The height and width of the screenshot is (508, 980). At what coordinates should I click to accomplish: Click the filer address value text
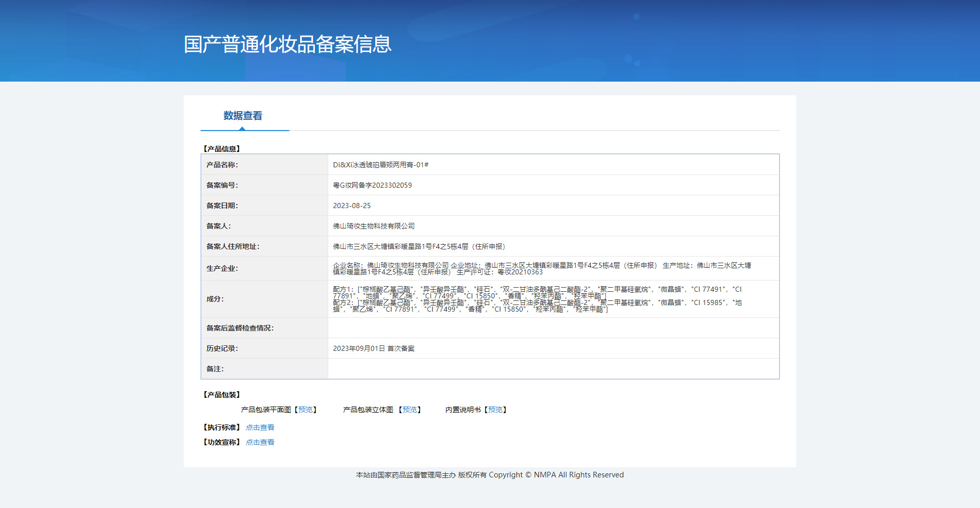420,246
